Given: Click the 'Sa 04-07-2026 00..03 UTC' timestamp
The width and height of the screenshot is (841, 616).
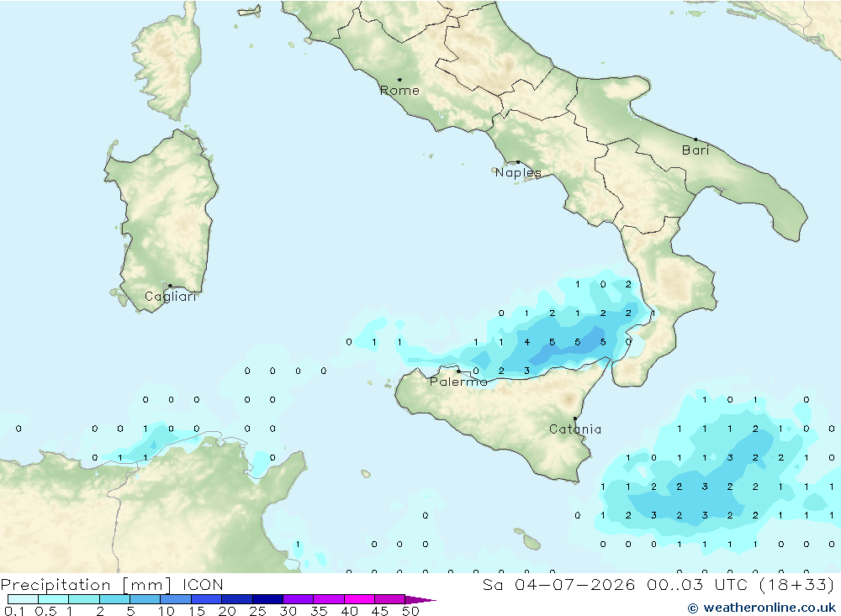Looking at the screenshot, I should (x=616, y=585).
